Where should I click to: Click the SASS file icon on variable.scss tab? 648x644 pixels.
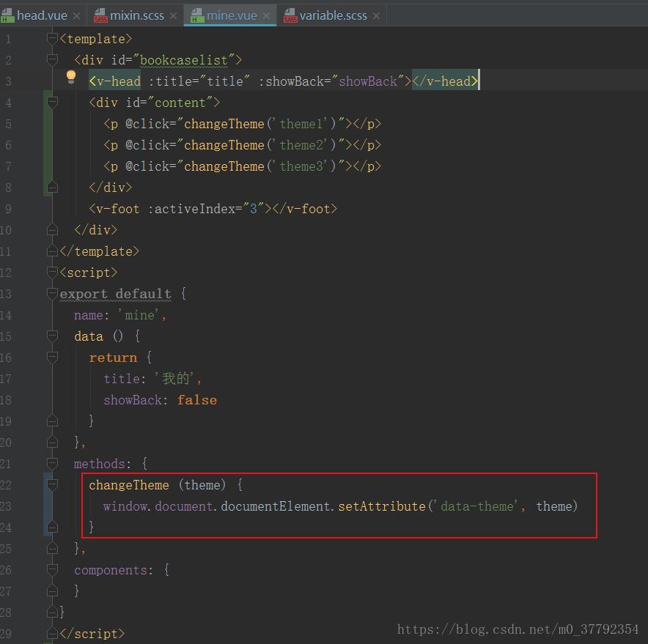coord(290,15)
